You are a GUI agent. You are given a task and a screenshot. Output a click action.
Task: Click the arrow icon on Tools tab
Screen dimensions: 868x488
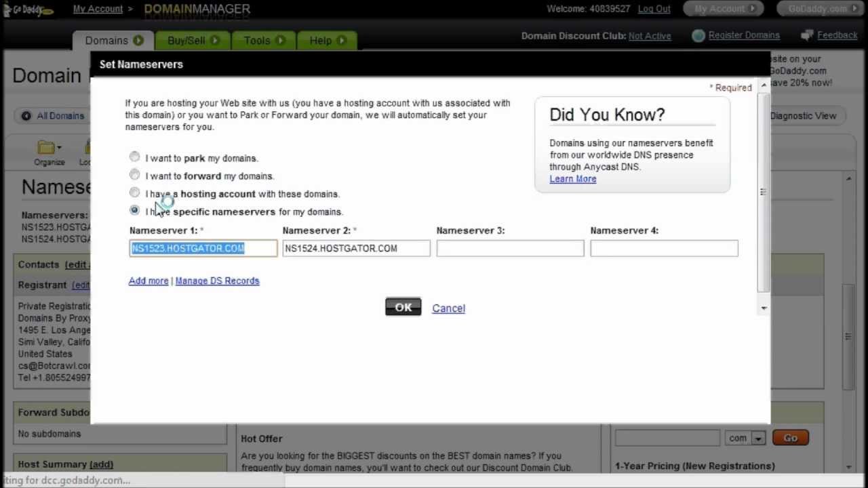tap(280, 41)
